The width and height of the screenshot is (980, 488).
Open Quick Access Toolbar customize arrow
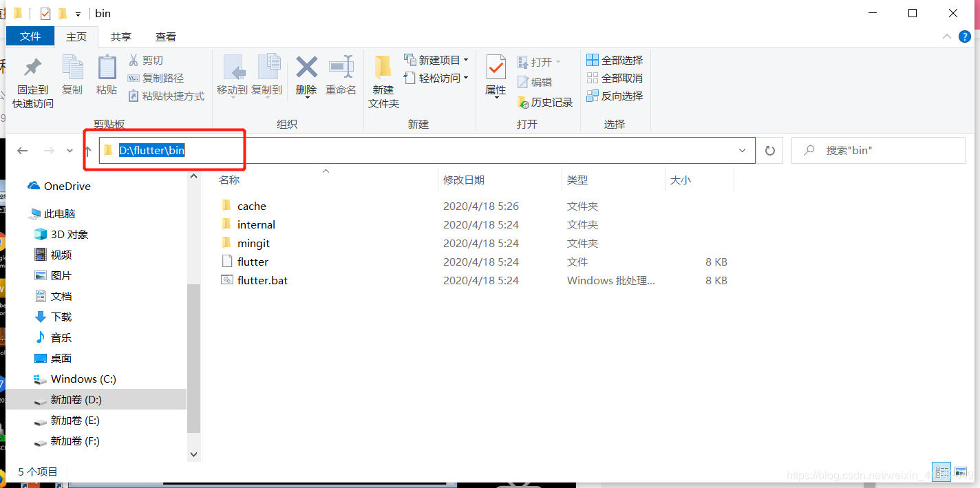click(x=78, y=14)
